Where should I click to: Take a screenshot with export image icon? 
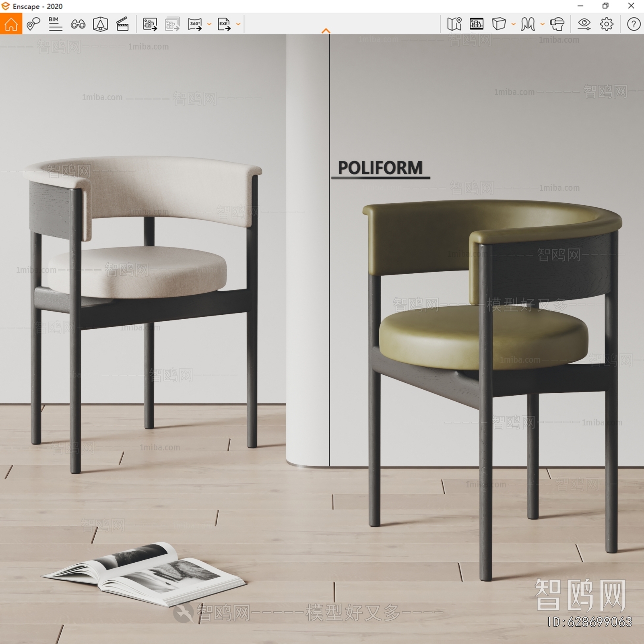pyautogui.click(x=150, y=24)
